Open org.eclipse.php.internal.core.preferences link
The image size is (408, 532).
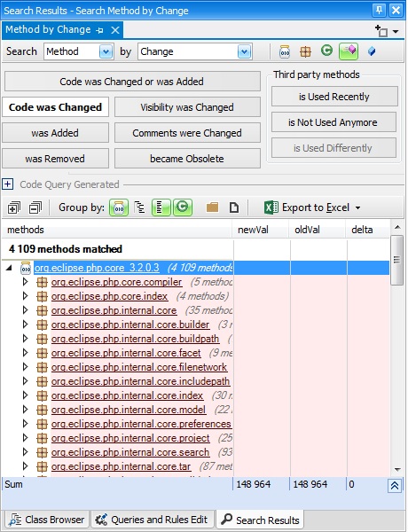[x=141, y=424]
